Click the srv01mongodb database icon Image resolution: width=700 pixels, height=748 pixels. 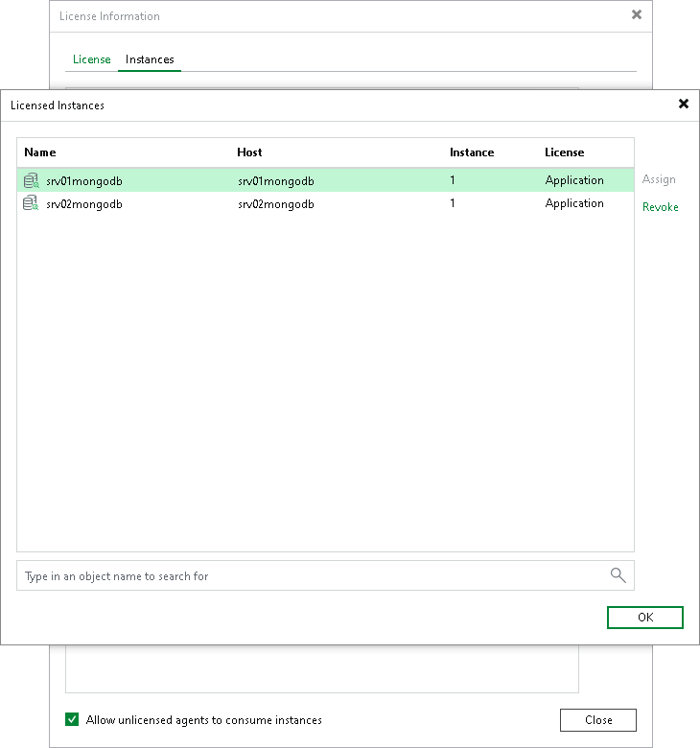[x=31, y=180]
